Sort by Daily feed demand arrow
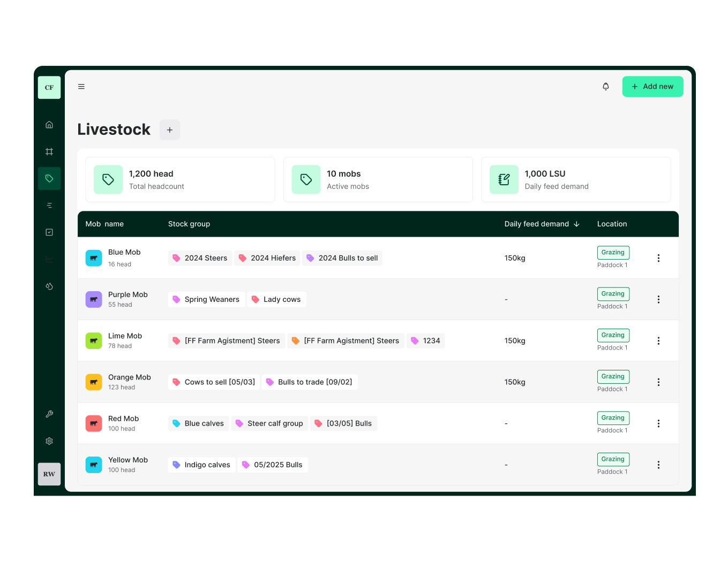 [577, 224]
